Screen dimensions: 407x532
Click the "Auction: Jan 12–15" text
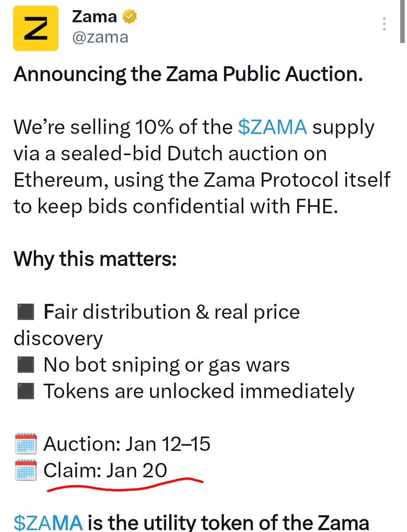[x=127, y=444]
